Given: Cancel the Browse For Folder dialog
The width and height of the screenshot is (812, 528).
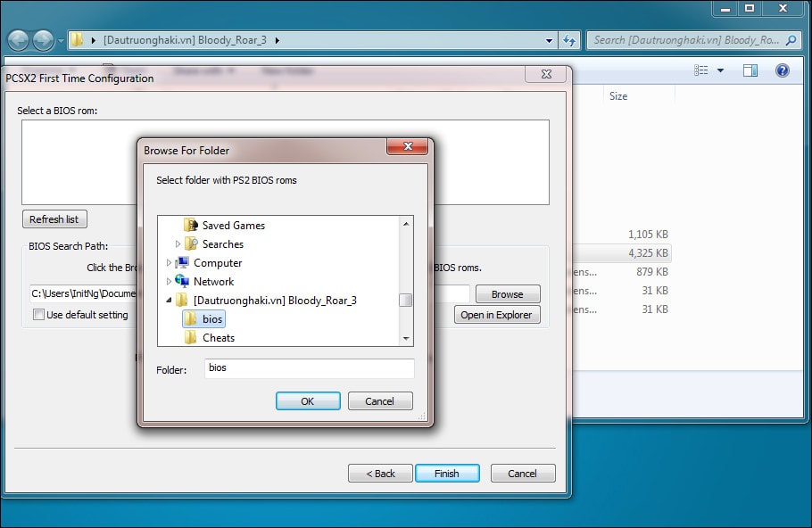Looking at the screenshot, I should (379, 401).
